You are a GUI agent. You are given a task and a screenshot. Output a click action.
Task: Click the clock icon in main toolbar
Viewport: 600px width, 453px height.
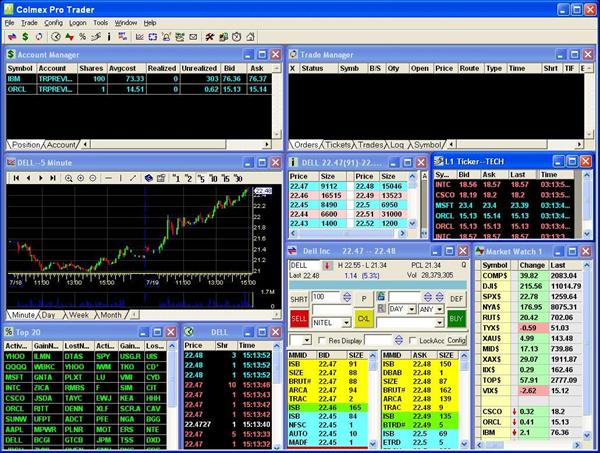[x=56, y=37]
